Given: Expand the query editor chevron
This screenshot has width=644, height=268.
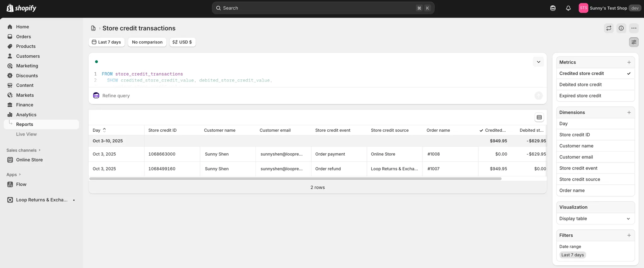Looking at the screenshot, I should pyautogui.click(x=538, y=62).
